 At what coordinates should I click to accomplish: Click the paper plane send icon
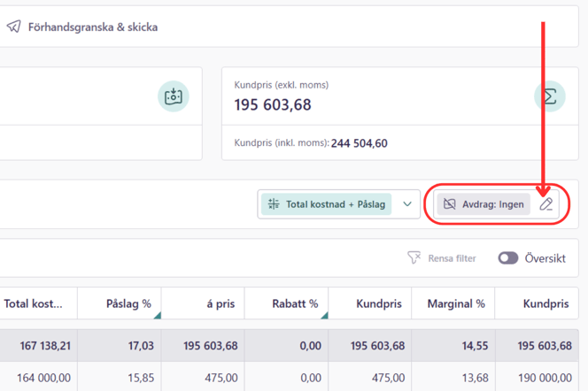[x=14, y=27]
